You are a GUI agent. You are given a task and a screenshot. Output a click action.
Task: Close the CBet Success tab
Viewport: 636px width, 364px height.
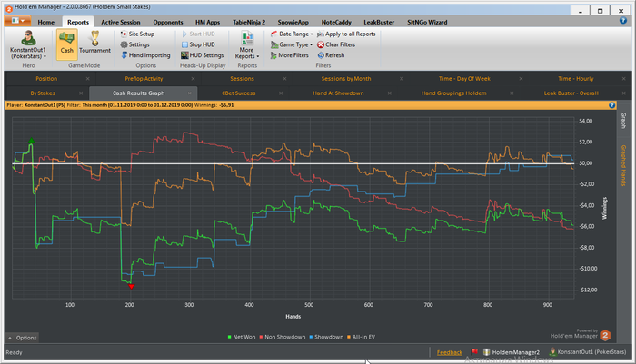281,93
